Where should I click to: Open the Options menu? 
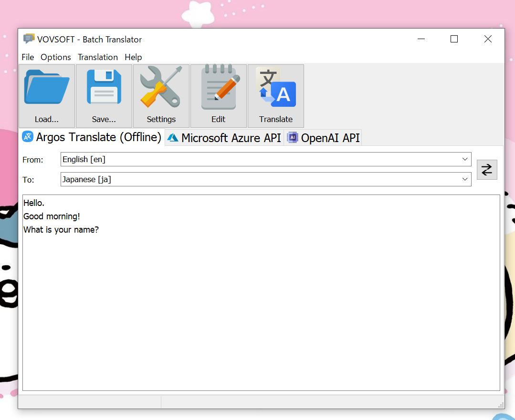coord(56,57)
